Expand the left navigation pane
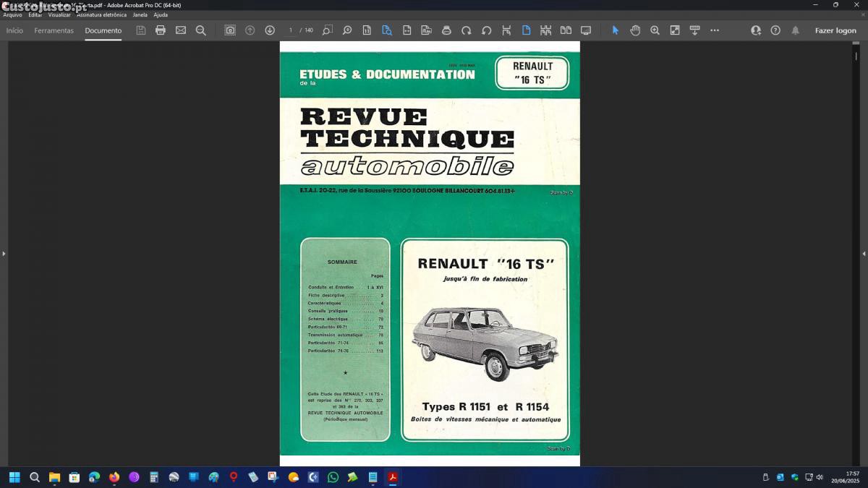This screenshot has height=488, width=868. click(4, 254)
